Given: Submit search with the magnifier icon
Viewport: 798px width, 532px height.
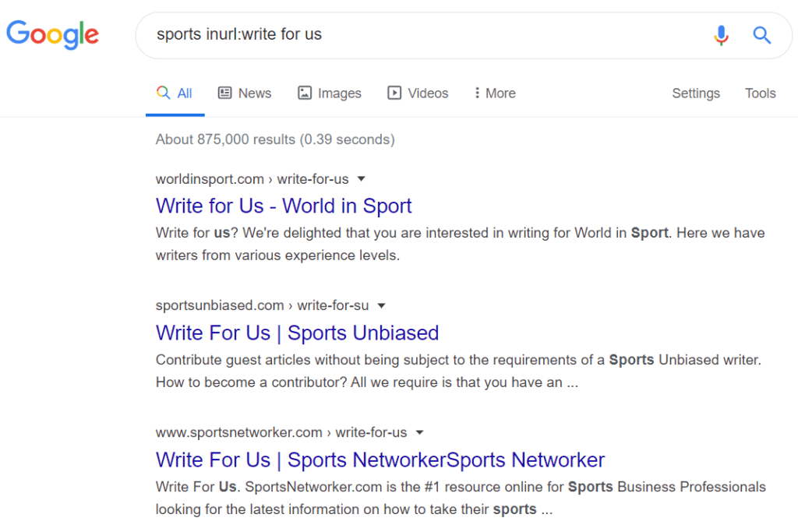Looking at the screenshot, I should 761,35.
